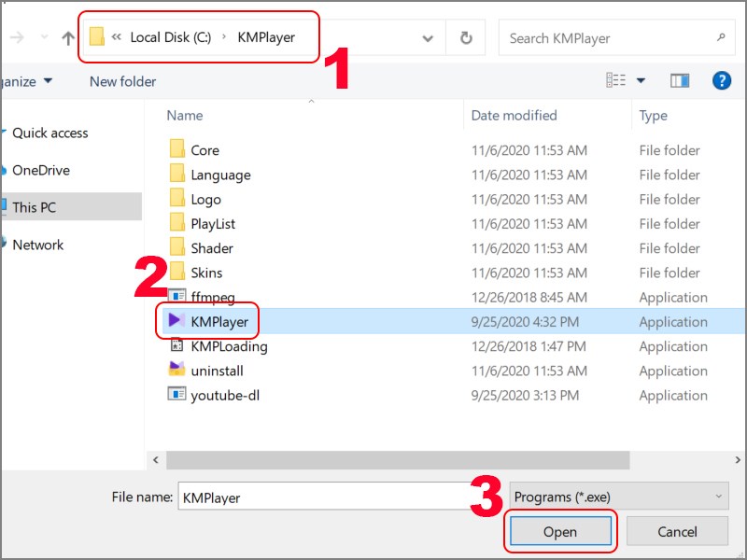Viewport: 747px width, 560px height.
Task: Click the uninstall application icon
Action: coord(176,369)
